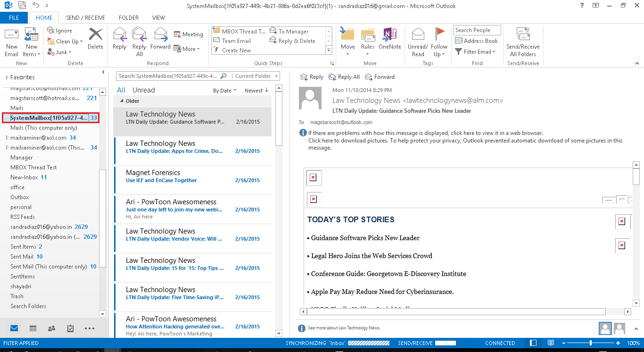Open the SEND / RECEIVE ribbon tab
644x352 pixels.
coord(85,18)
